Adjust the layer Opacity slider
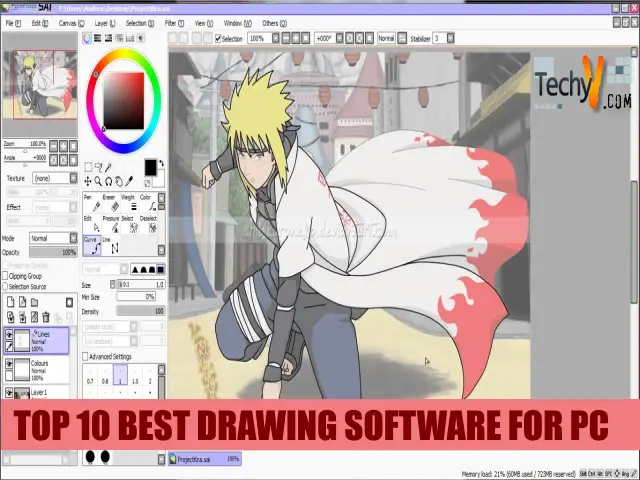Image resolution: width=640 pixels, height=480 pixels. 53,252
